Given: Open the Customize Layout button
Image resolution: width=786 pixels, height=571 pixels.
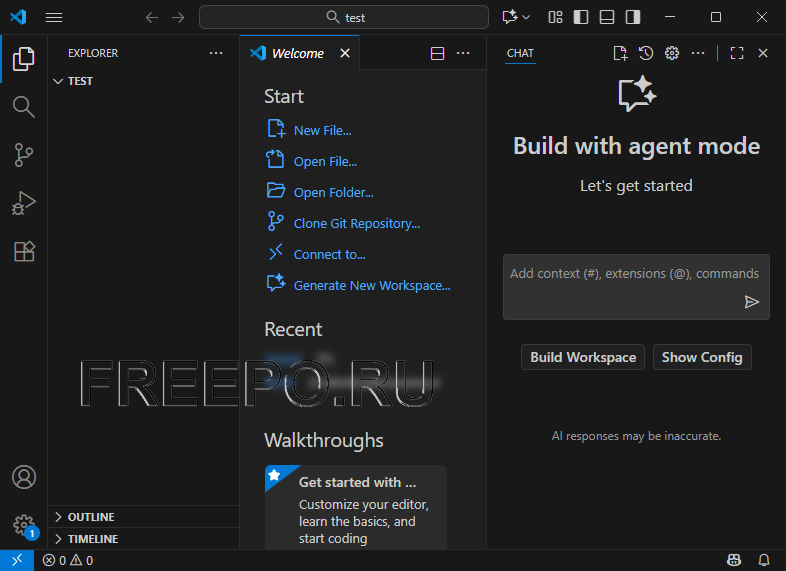Looking at the screenshot, I should pyautogui.click(x=555, y=17).
